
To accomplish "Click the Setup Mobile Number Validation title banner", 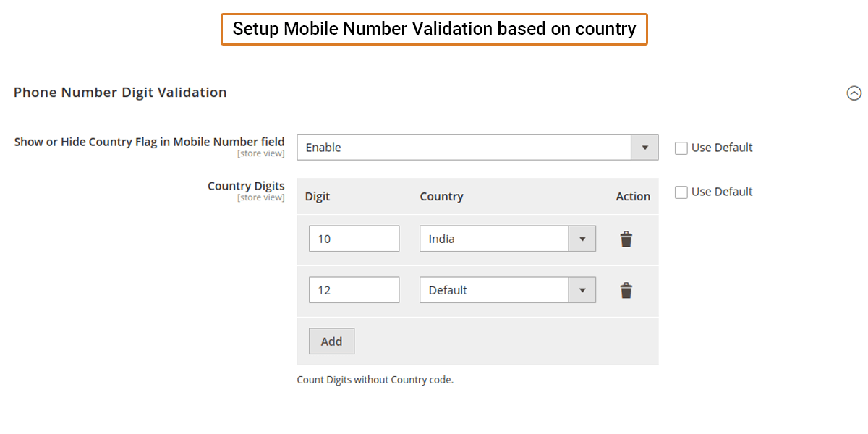I will [434, 30].
